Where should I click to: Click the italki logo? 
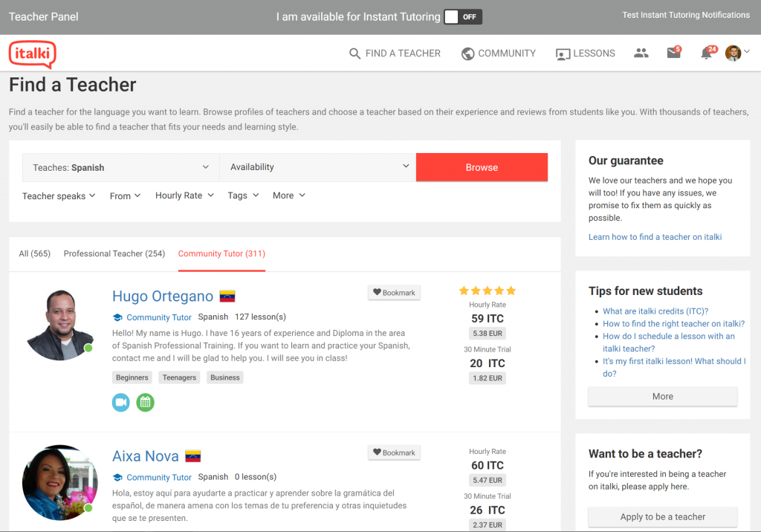tap(32, 54)
